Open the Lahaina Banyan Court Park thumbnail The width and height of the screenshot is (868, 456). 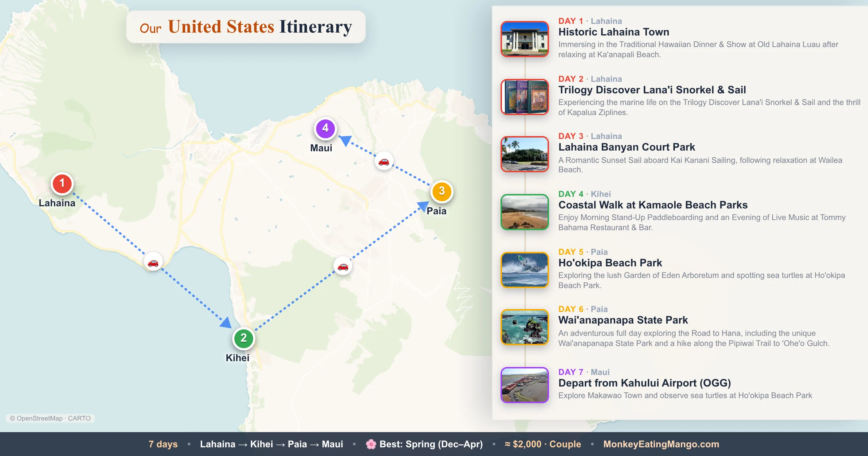coord(524,154)
